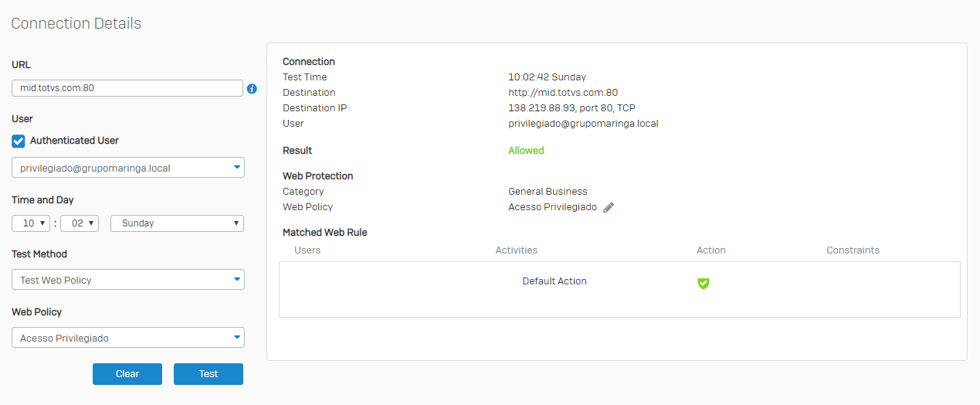Screen dimensions: 980x405
Task: Open the minute dropdown showing 02
Action: click(80, 223)
